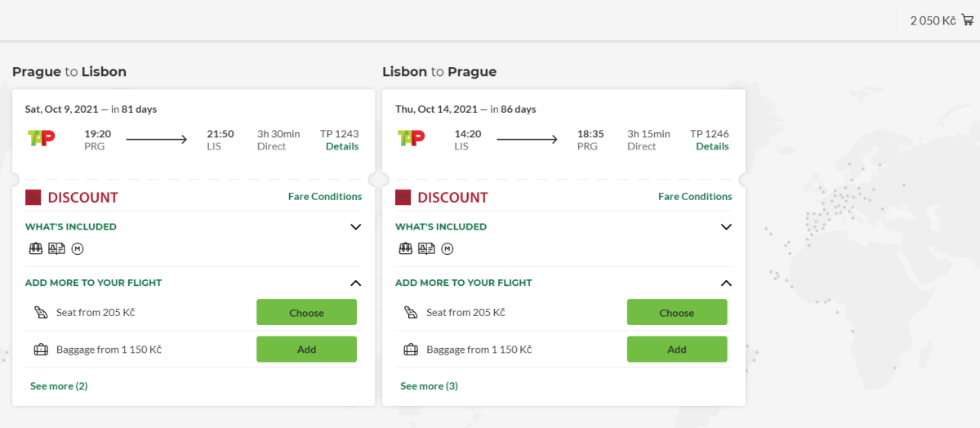The height and width of the screenshot is (428, 980).
Task: Click the red discount icon on Prague–Lisbon fare
Action: coord(33,197)
